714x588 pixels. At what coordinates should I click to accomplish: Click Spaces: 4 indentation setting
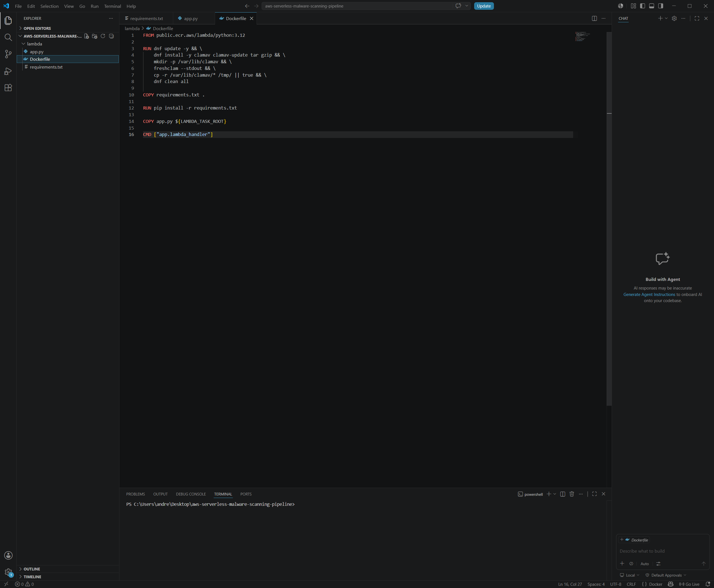pos(596,584)
